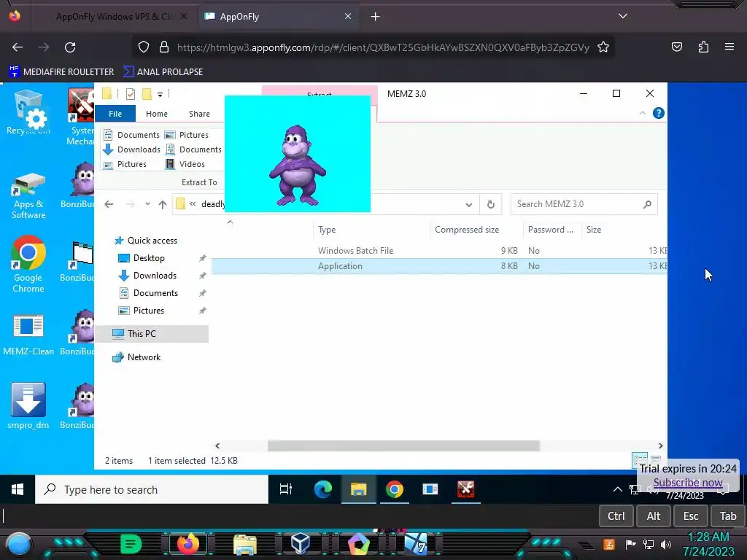This screenshot has height=560, width=747.
Task: Click the Search MEMZ 3.0 field
Action: click(584, 204)
